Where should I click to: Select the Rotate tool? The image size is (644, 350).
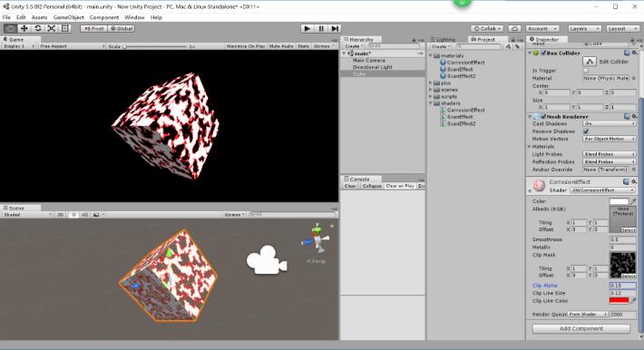tap(38, 28)
